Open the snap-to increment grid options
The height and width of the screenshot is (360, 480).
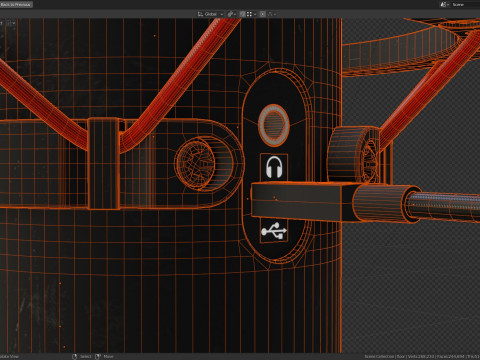[x=249, y=14]
